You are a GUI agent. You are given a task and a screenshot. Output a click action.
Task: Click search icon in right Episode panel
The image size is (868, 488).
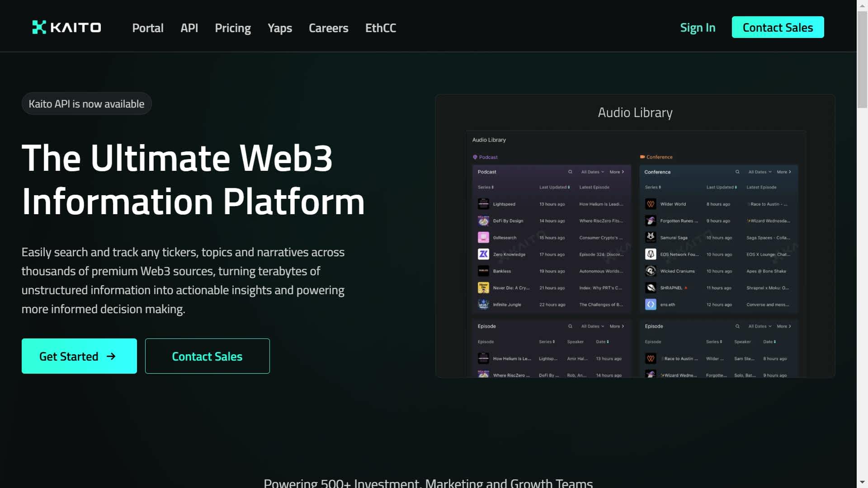coord(737,326)
